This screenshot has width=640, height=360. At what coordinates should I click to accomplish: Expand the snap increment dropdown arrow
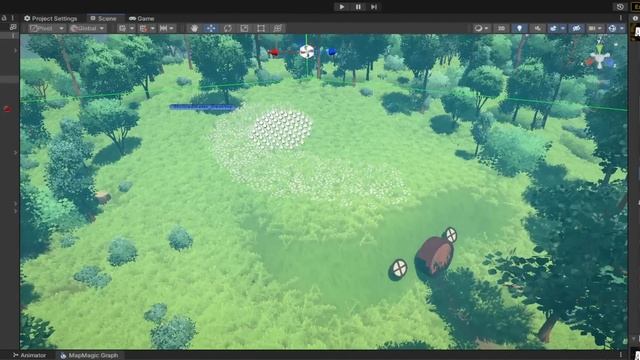[171, 28]
